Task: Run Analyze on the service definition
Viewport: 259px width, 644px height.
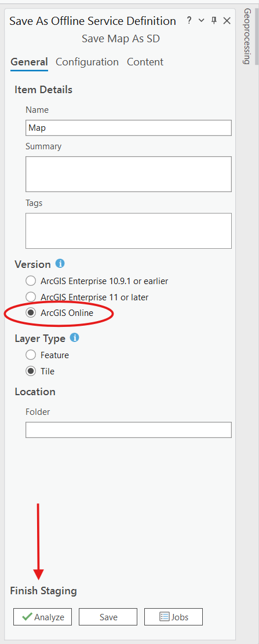Action: (x=42, y=617)
